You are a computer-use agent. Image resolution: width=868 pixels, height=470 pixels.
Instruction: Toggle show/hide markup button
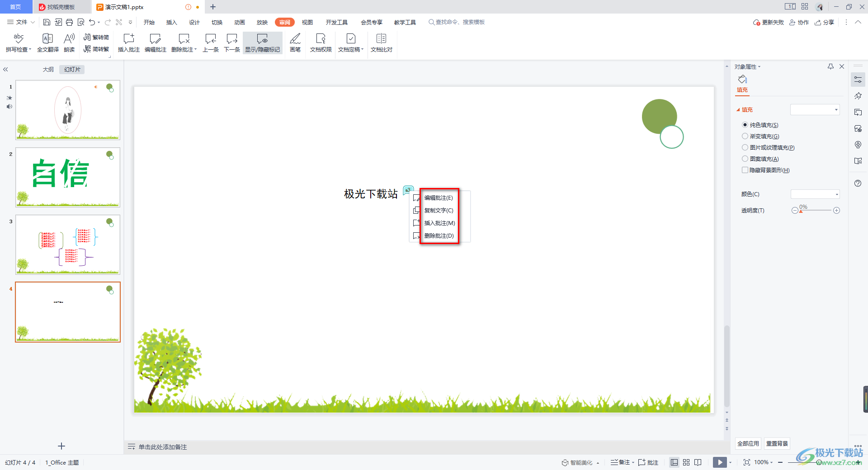[263, 43]
